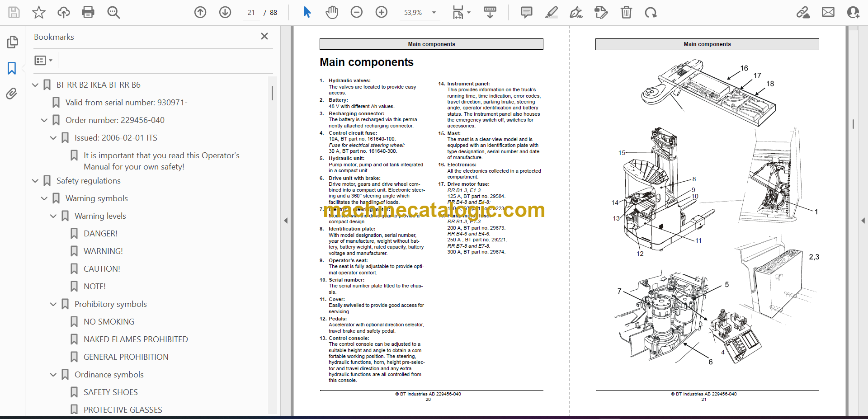868x419 pixels.
Task: Collapse the Safety regulations bookmark
Action: pyautogui.click(x=35, y=181)
